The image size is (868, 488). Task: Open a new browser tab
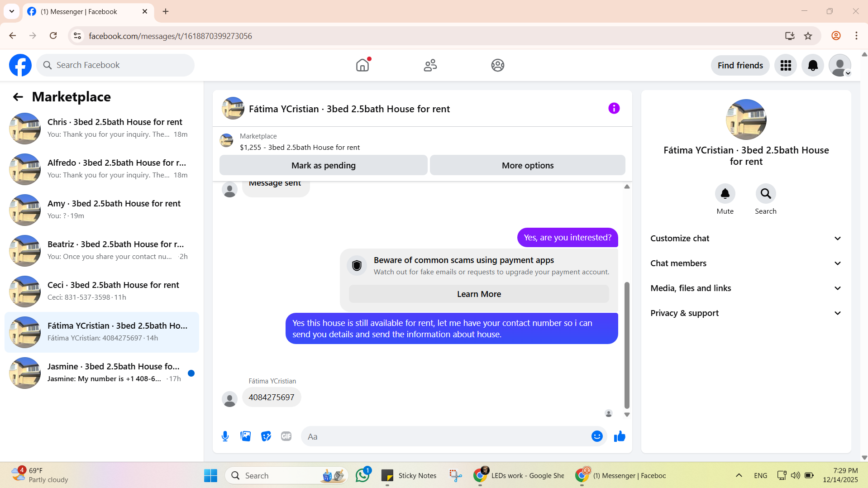coord(166,11)
